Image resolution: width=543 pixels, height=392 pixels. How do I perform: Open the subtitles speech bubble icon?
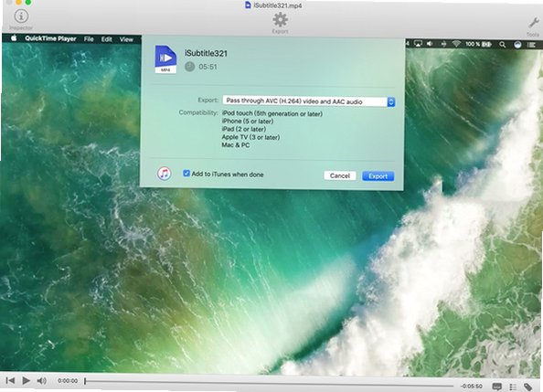pyautogui.click(x=497, y=387)
